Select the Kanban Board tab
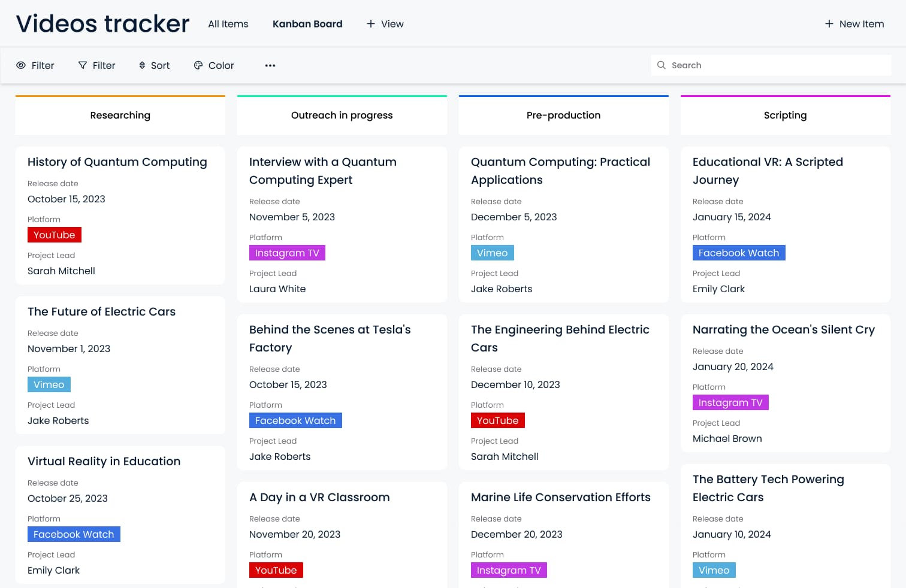 [307, 24]
